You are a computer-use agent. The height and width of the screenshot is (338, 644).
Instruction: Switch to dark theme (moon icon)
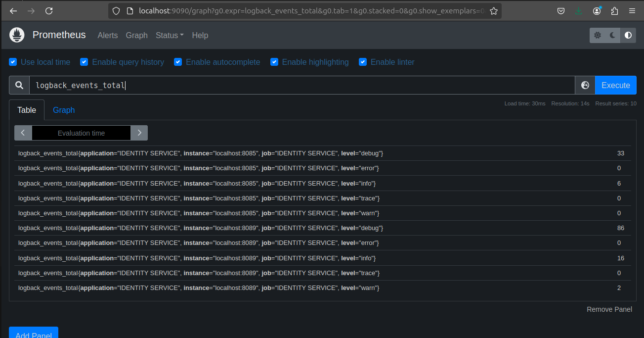tap(613, 35)
